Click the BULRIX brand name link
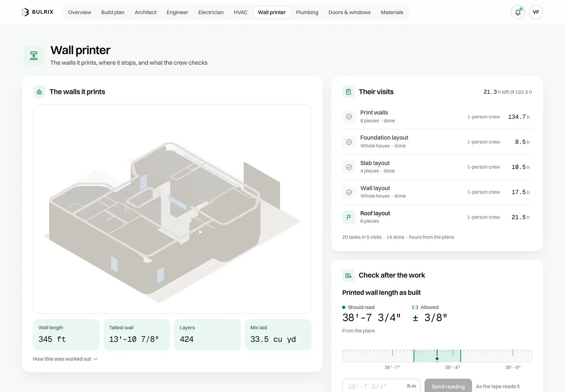 click(x=43, y=12)
